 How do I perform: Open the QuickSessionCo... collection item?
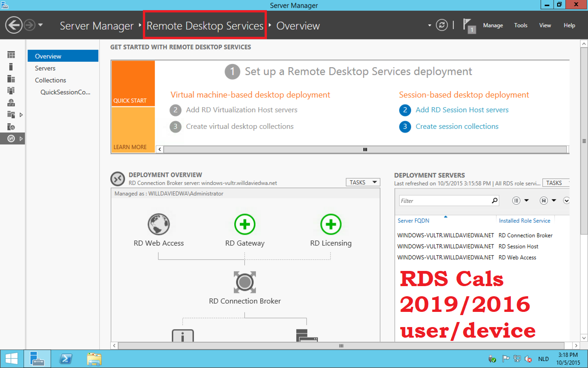click(x=66, y=92)
